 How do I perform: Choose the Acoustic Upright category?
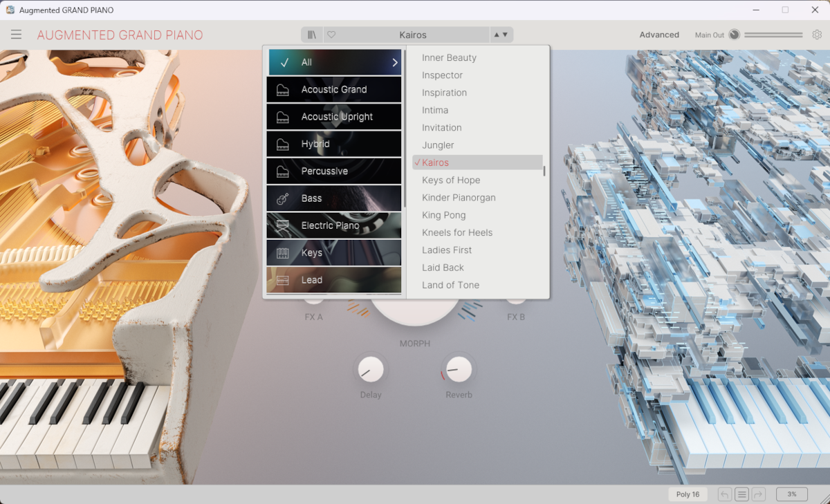(334, 117)
